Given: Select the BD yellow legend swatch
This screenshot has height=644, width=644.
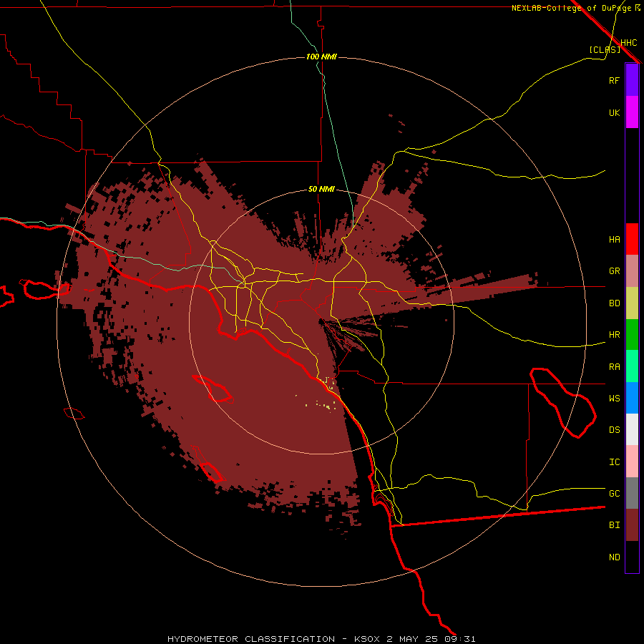Looking at the screenshot, I should click(632, 303).
